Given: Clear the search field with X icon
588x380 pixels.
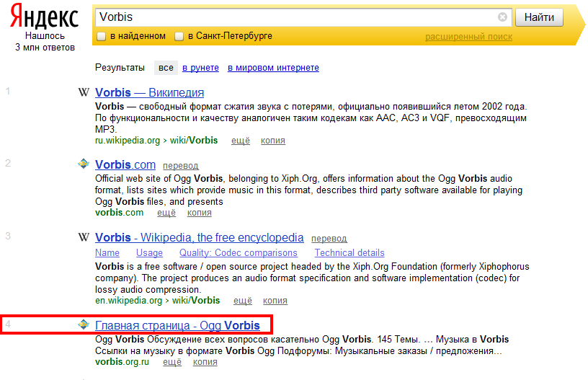Looking at the screenshot, I should (502, 17).
